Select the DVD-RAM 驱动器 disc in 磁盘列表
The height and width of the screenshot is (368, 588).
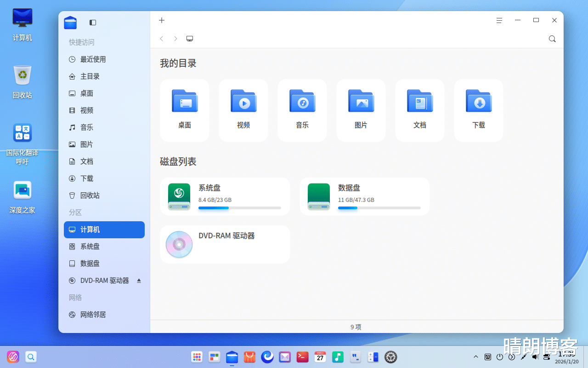coord(225,244)
